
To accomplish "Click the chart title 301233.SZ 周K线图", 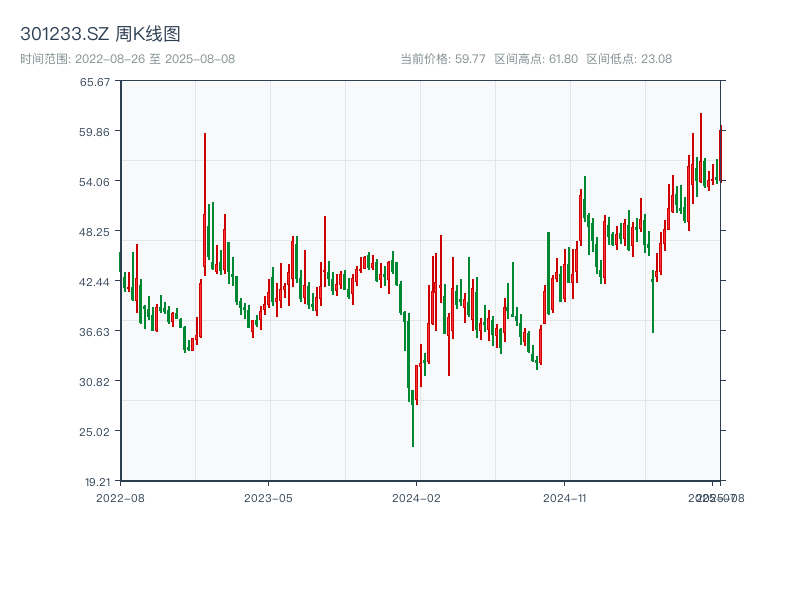I will point(100,34).
